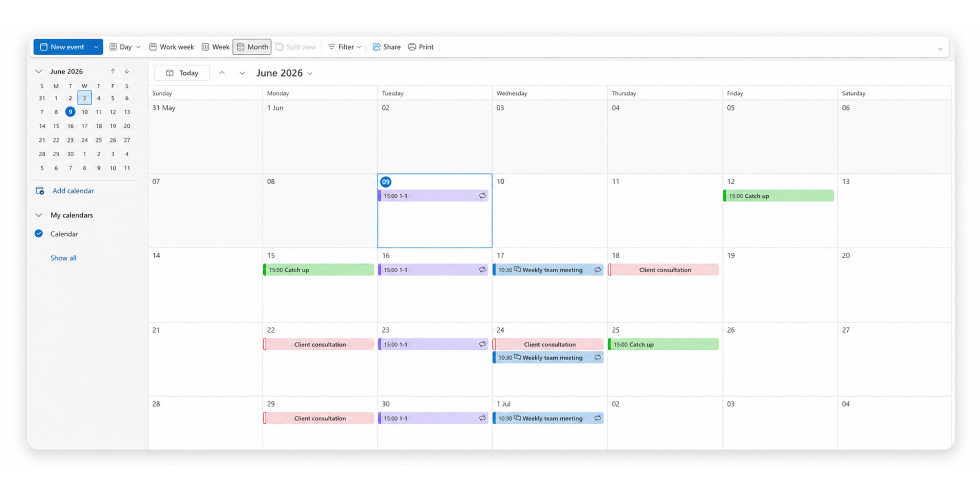Viewport: 980px width, 490px height.
Task: Select the date cell 10
Action: point(550,211)
